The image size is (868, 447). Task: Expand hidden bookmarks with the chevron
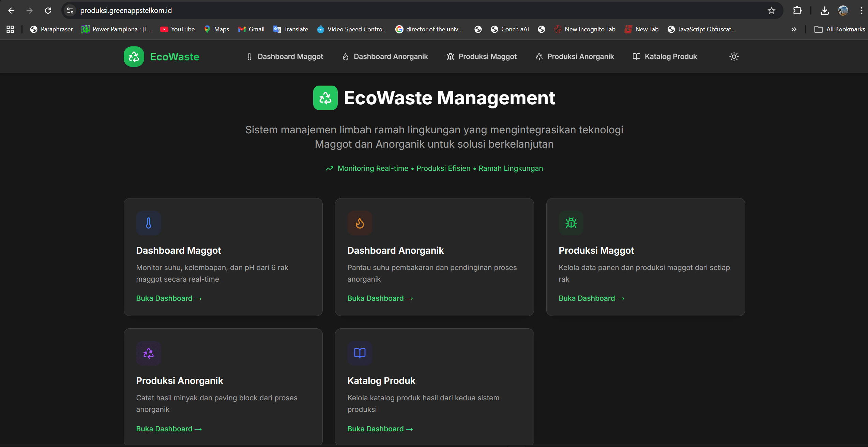click(794, 29)
